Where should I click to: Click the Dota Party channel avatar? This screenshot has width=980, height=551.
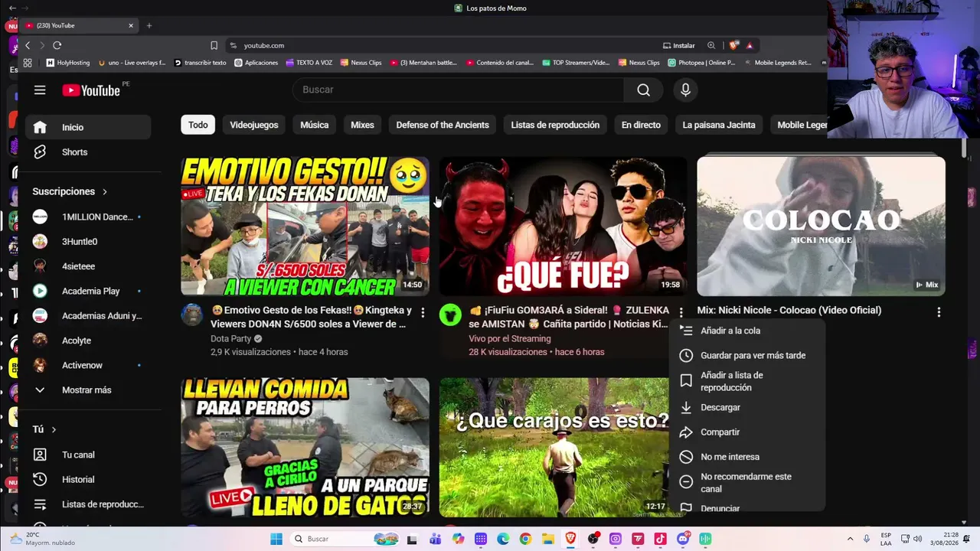[192, 315]
